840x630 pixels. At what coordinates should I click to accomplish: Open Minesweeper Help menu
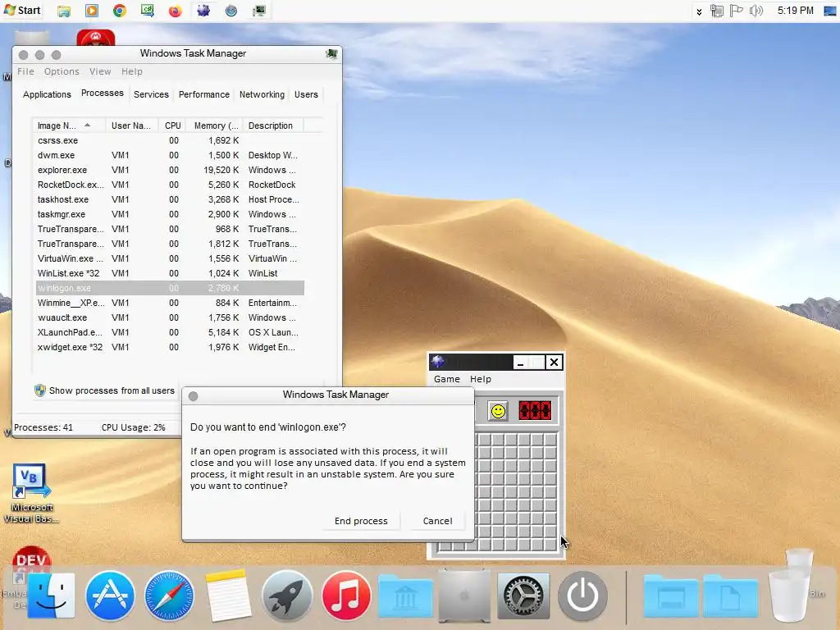point(481,379)
